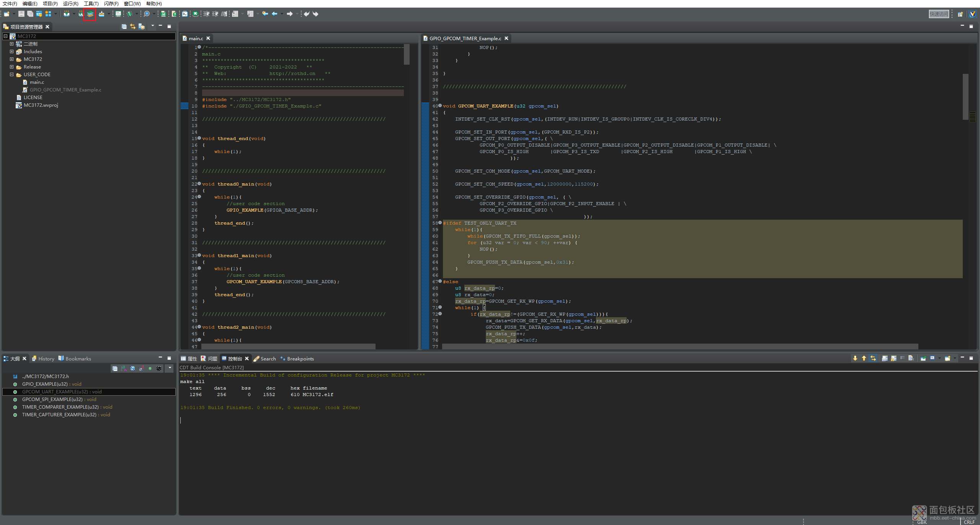
Task: Click the 快速访问 quick access field
Action: point(939,14)
